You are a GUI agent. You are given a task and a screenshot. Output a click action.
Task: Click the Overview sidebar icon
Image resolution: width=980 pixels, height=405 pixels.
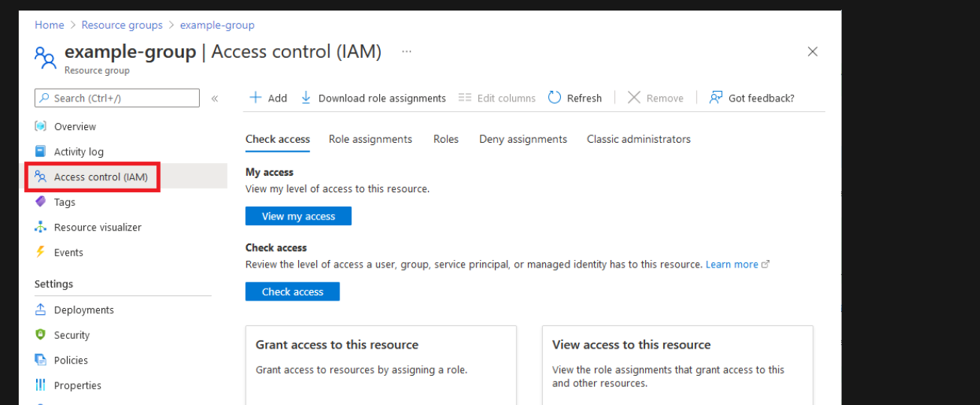(x=41, y=126)
